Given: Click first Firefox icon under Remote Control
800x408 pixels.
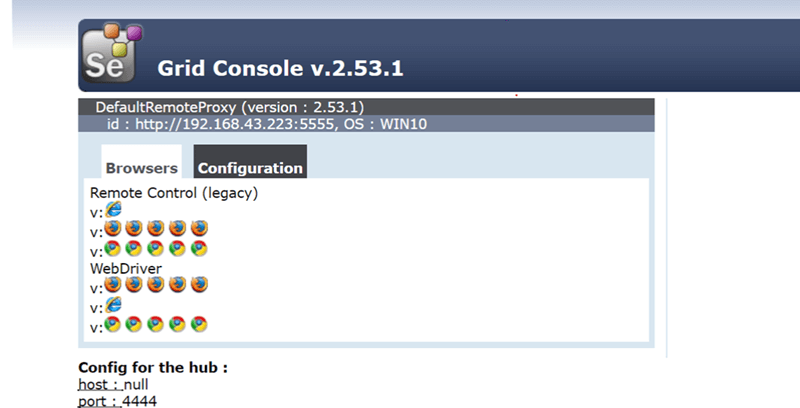Looking at the screenshot, I should pyautogui.click(x=113, y=228).
